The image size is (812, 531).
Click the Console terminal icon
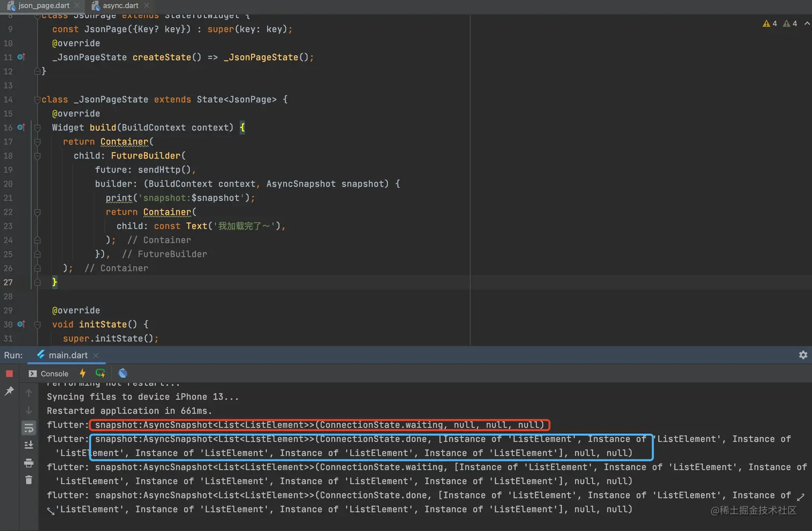tap(33, 374)
